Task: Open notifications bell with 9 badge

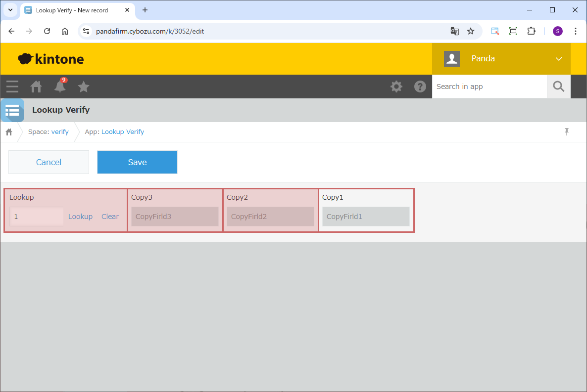Action: tap(60, 86)
